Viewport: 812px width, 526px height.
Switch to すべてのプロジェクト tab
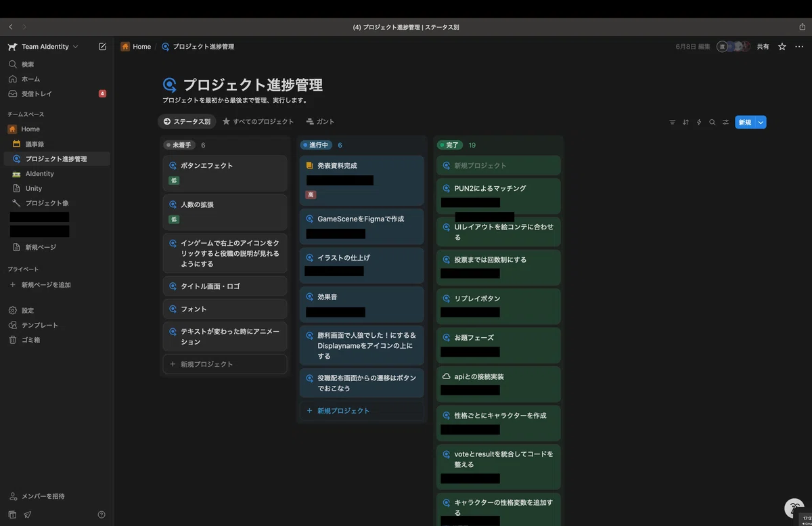258,122
